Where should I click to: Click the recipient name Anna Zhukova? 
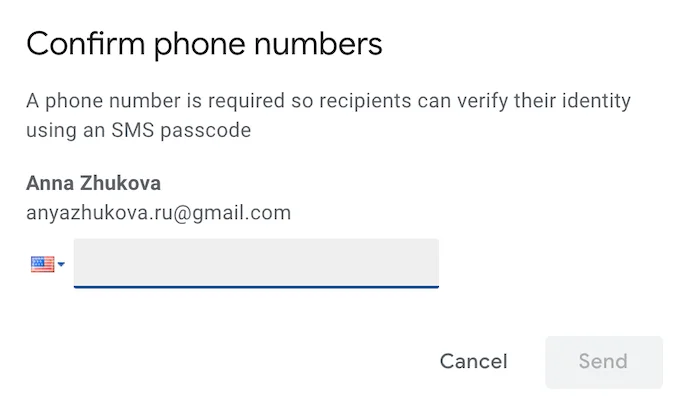(93, 184)
